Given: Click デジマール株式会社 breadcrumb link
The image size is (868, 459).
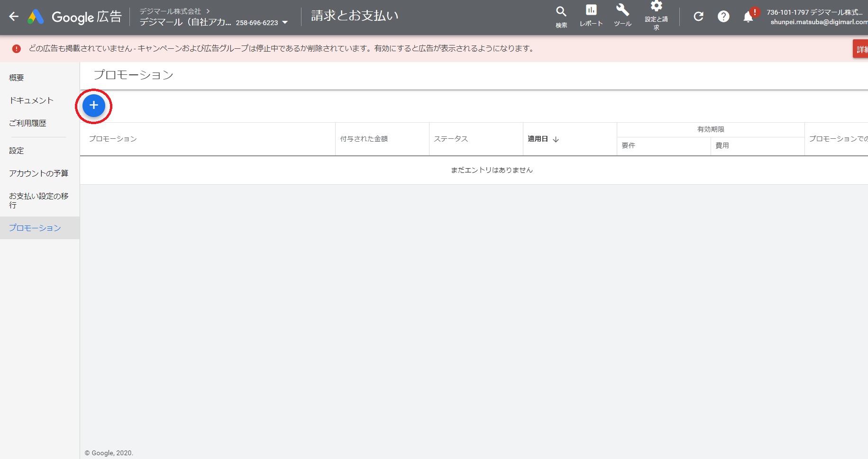Looking at the screenshot, I should coord(170,11).
